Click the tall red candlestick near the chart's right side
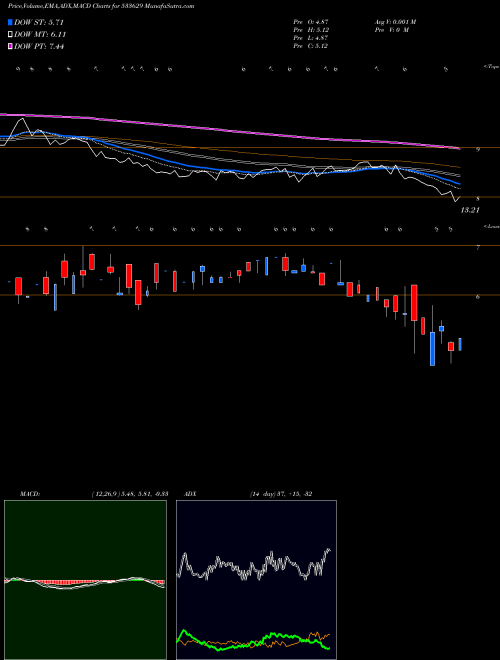 (x=414, y=303)
